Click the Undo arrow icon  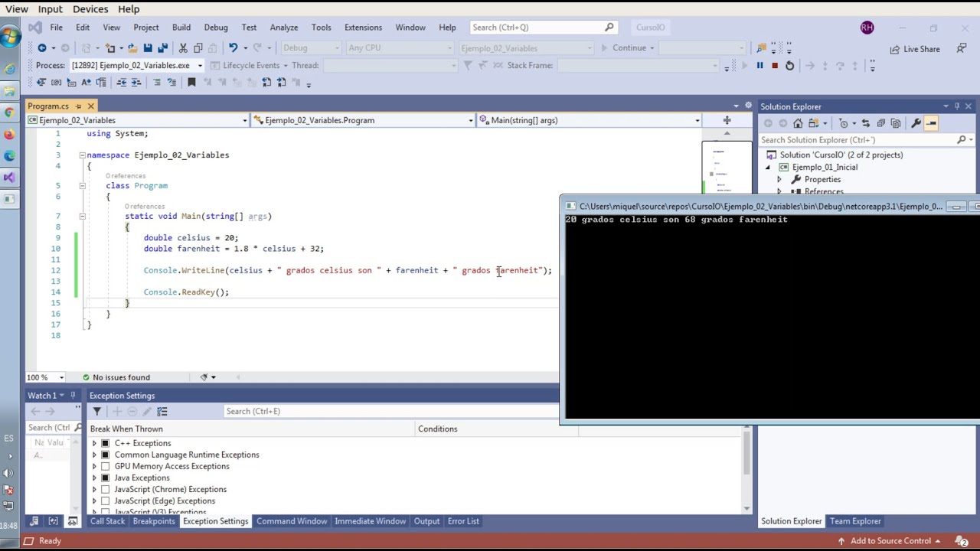[233, 48]
